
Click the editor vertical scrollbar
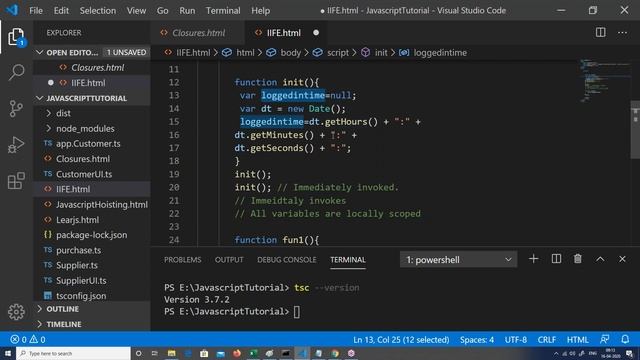tap(635, 130)
